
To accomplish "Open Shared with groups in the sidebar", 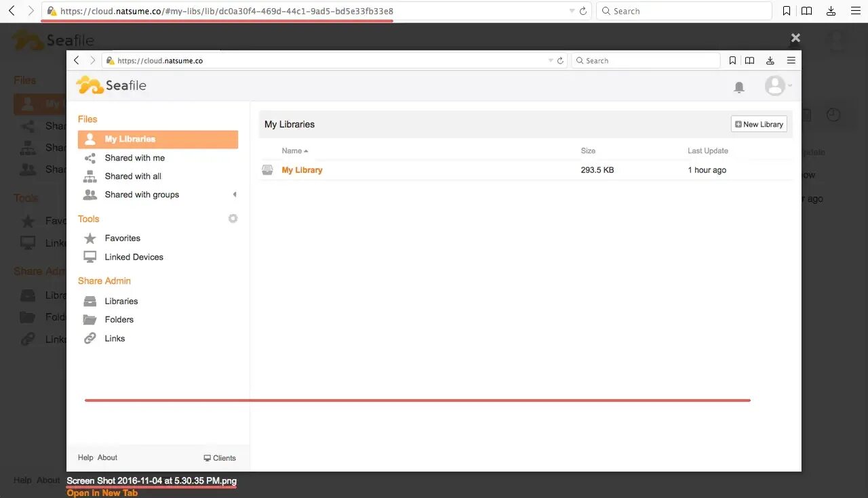I will (142, 194).
